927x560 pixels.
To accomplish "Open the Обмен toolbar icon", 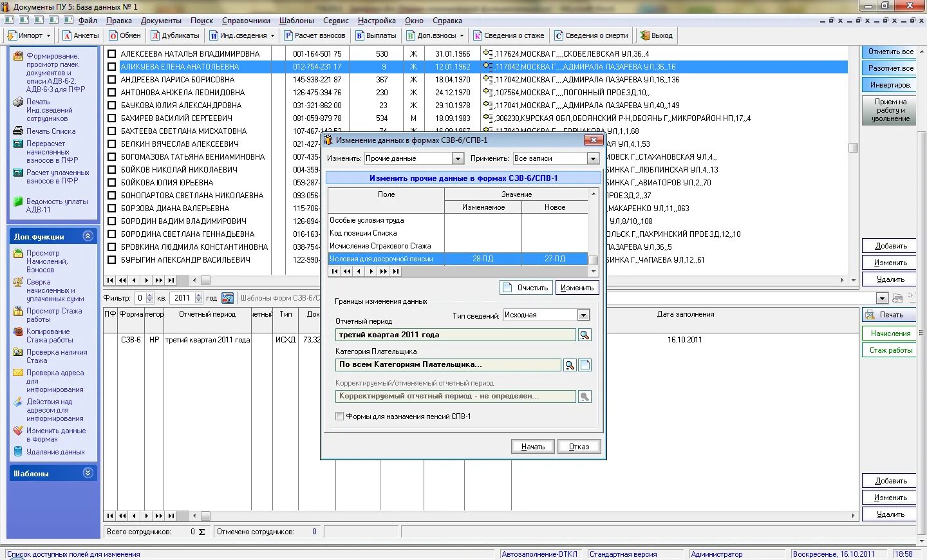I will click(x=113, y=35).
